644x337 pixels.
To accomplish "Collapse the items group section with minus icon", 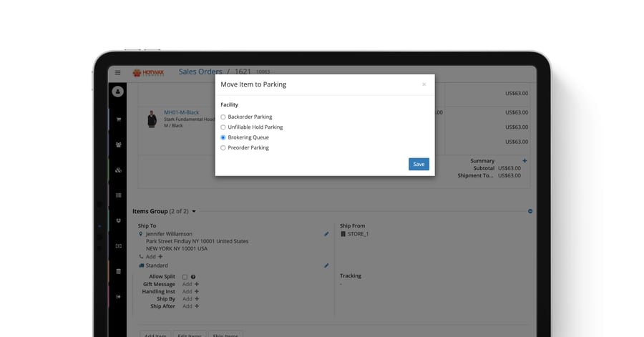I will click(x=530, y=211).
